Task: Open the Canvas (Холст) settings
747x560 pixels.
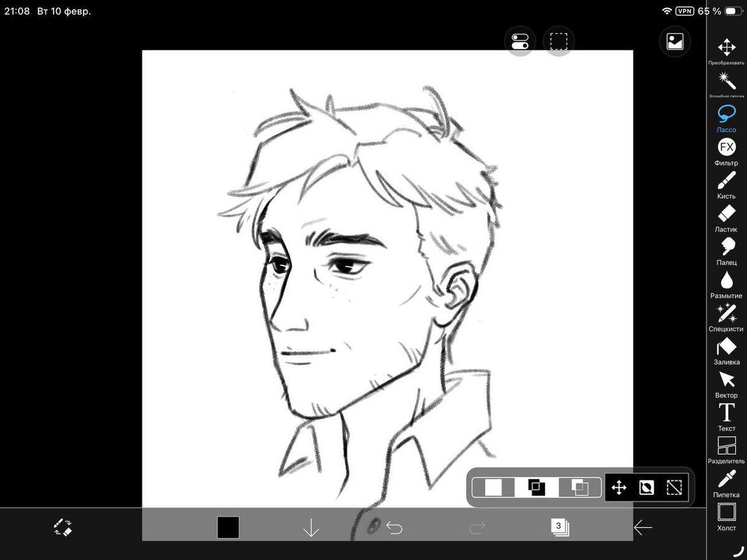Action: [x=726, y=516]
